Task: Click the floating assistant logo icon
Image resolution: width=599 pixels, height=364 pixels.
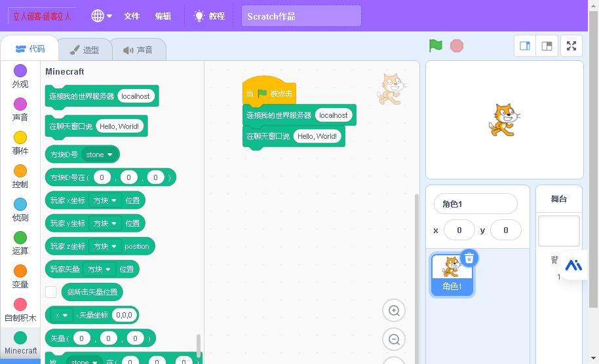Action: (573, 265)
